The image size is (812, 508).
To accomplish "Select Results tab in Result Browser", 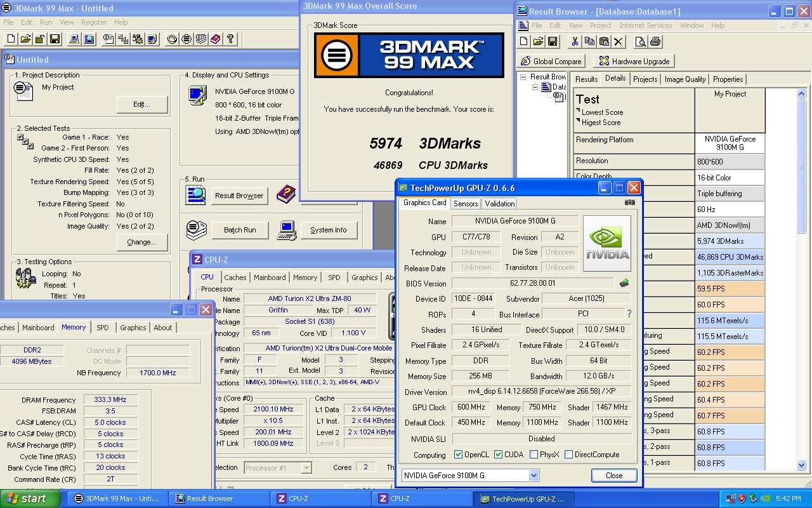I will click(586, 79).
